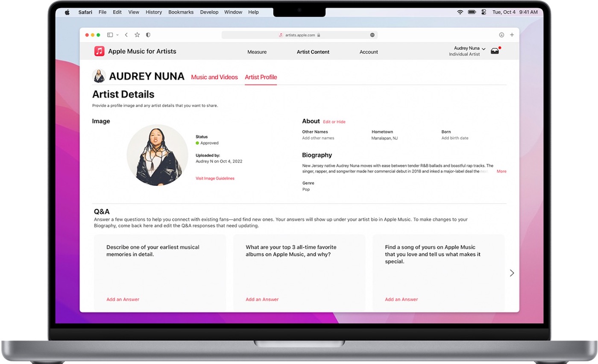
Task: Click the battery status icon
Action: pos(472,12)
